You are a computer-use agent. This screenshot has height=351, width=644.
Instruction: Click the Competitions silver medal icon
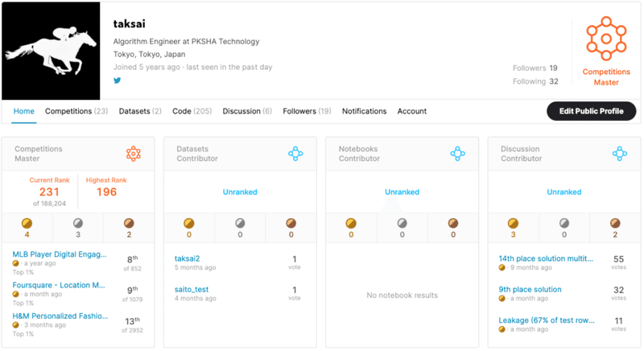78,223
